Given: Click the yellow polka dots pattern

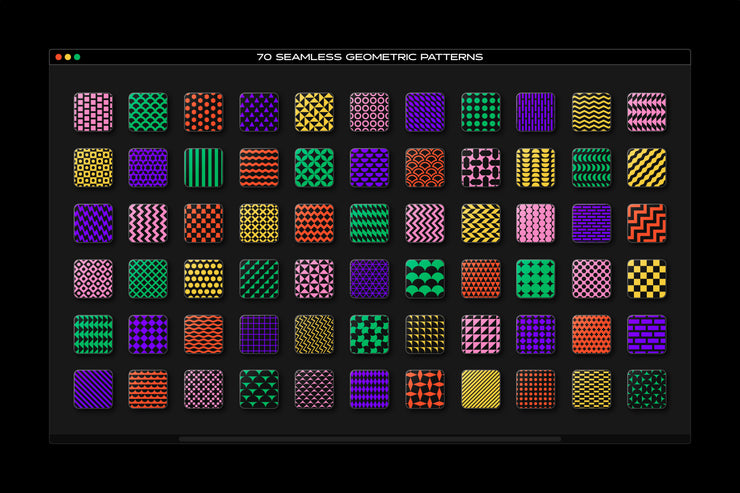Looking at the screenshot, I should 203,278.
